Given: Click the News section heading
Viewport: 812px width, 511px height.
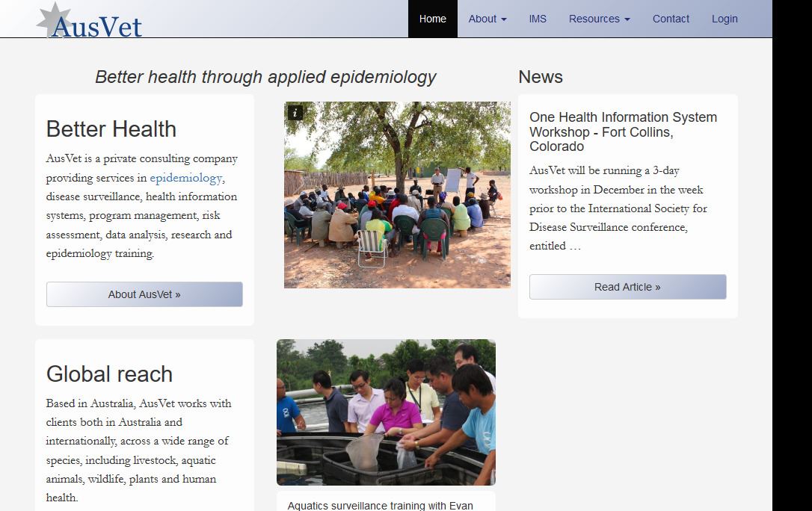Looking at the screenshot, I should (x=540, y=77).
